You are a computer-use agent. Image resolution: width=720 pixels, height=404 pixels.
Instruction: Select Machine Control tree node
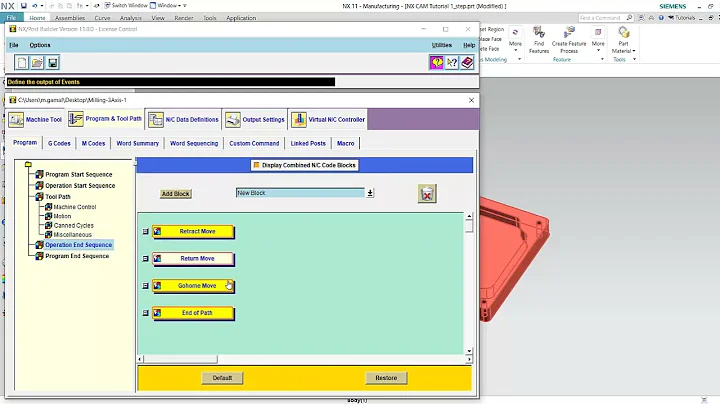74,207
